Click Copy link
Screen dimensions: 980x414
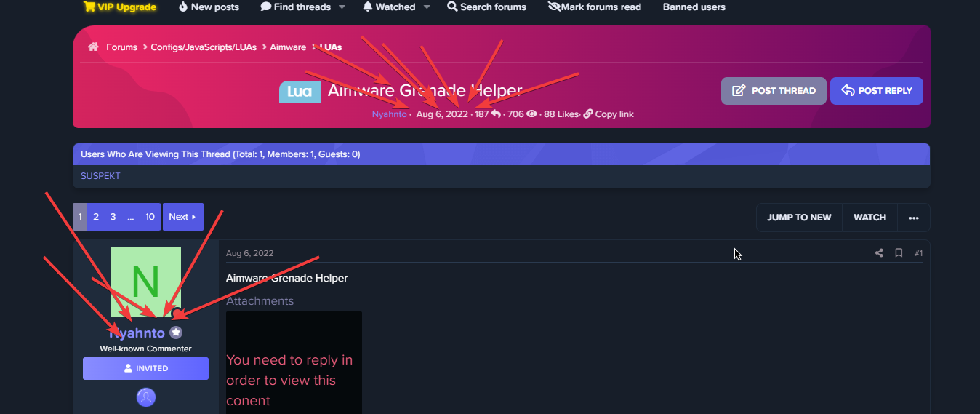609,114
